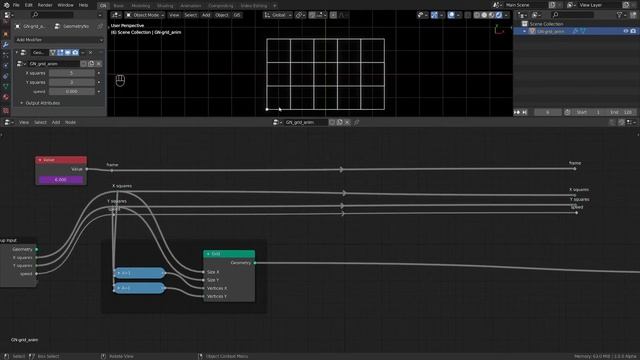Select solid viewport shading
Viewport: 640px width, 360px height.
(x=484, y=15)
